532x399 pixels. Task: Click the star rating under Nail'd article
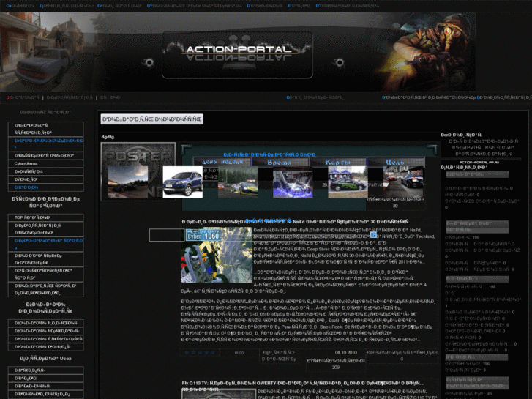click(200, 353)
